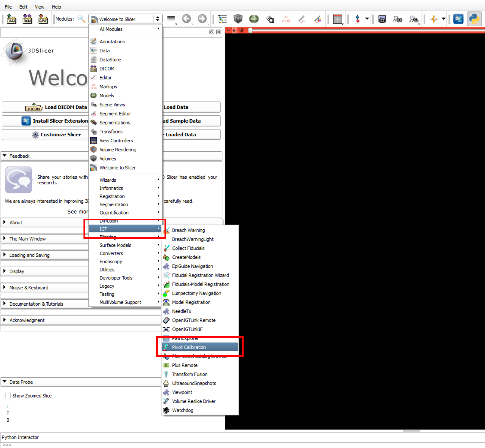Open the Transforms toolbar icon
Screen dimensions: 485x448
pos(270,19)
